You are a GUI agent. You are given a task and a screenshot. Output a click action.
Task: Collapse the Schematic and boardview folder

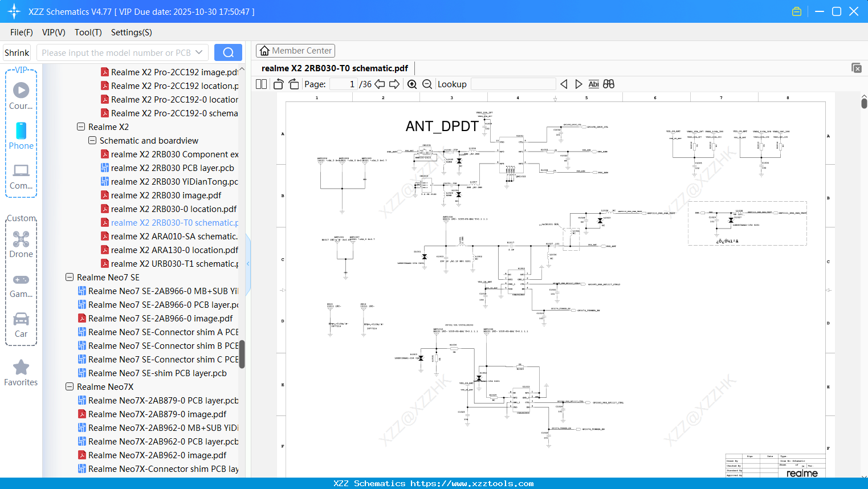92,140
